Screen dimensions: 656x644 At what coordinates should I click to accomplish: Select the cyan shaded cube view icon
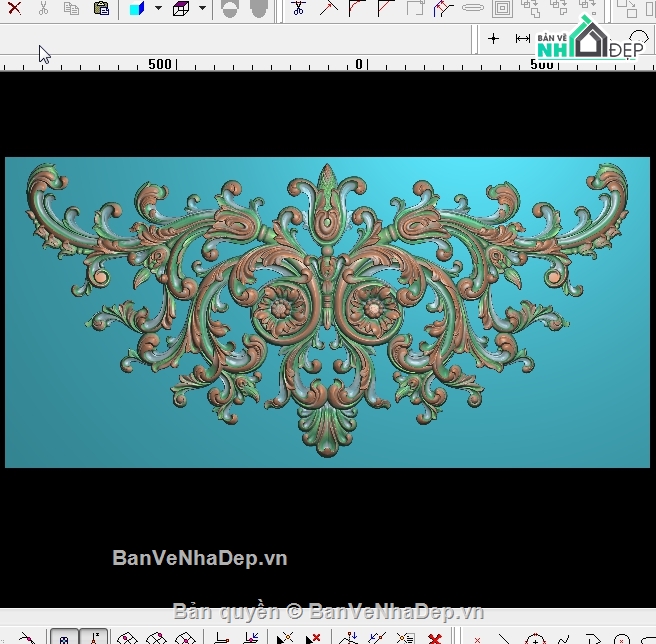pyautogui.click(x=137, y=9)
